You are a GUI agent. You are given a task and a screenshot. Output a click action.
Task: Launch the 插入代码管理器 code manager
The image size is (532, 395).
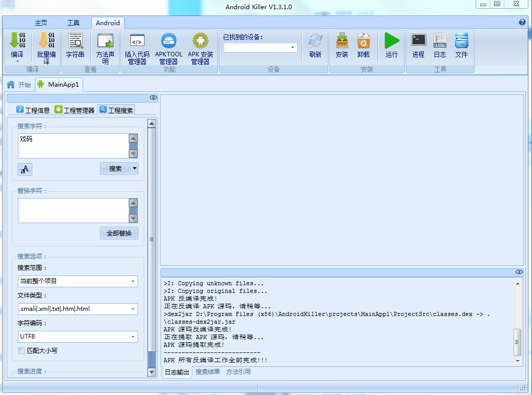[x=137, y=48]
